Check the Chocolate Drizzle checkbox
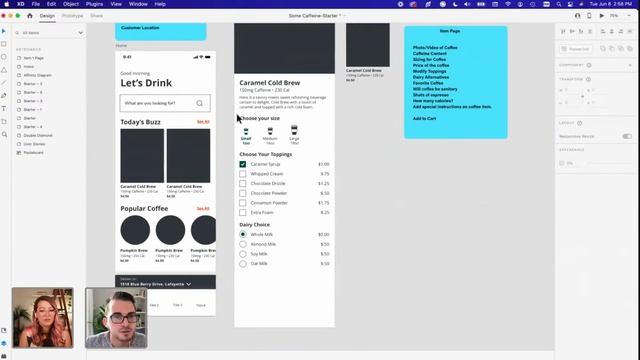The width and height of the screenshot is (640, 360). coord(242,184)
